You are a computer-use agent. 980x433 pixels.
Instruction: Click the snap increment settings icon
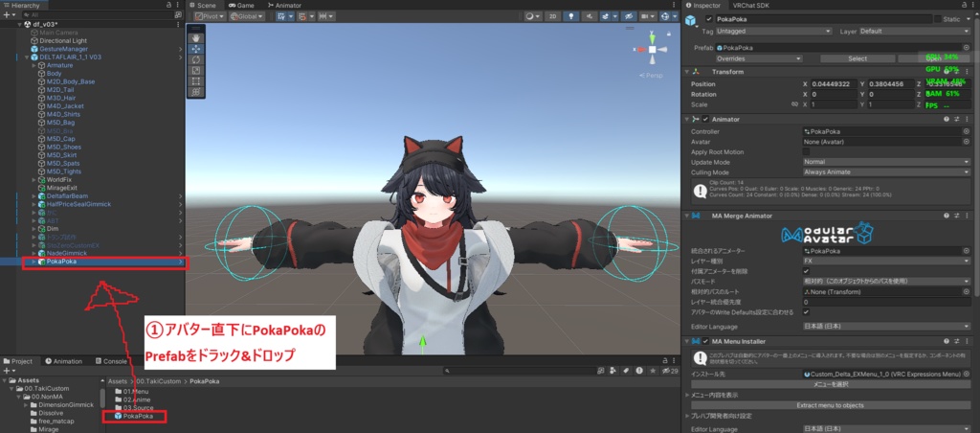click(326, 16)
